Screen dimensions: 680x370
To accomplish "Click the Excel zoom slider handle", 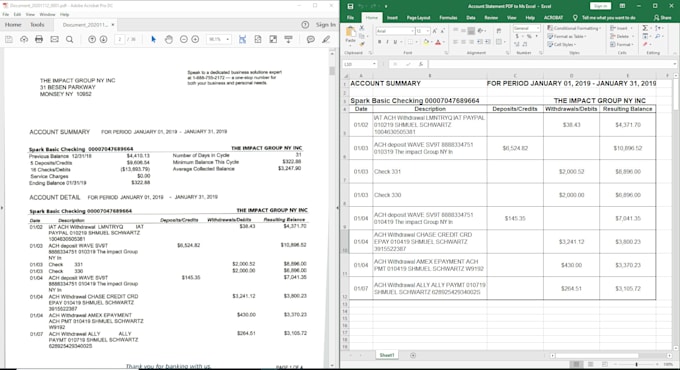I will tap(637, 364).
